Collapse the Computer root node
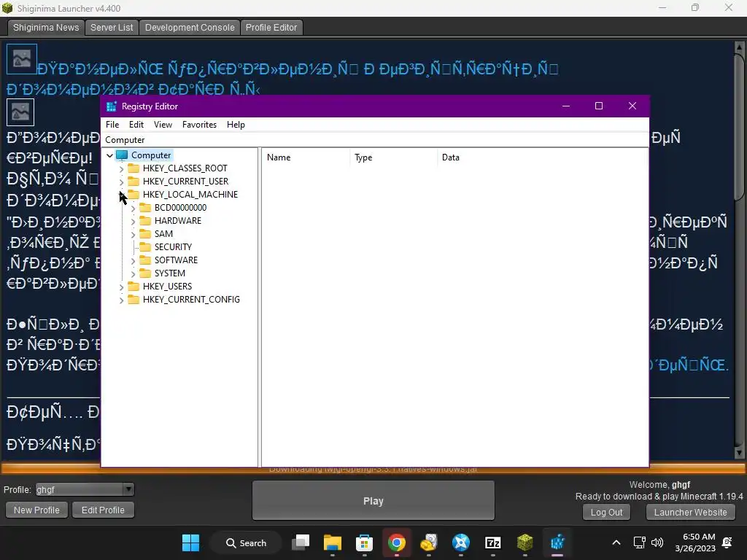This screenshot has height=560, width=747. point(109,155)
